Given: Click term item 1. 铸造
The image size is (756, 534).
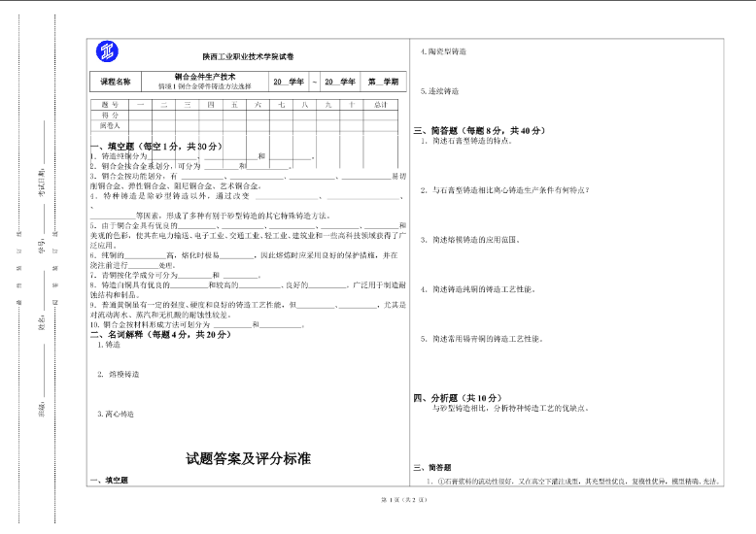Looking at the screenshot, I should coord(109,345).
